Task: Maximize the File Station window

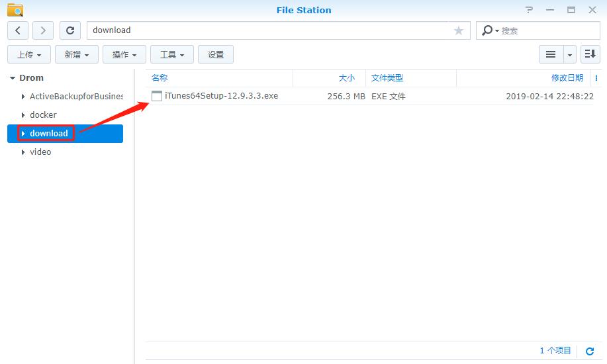Action: click(571, 10)
